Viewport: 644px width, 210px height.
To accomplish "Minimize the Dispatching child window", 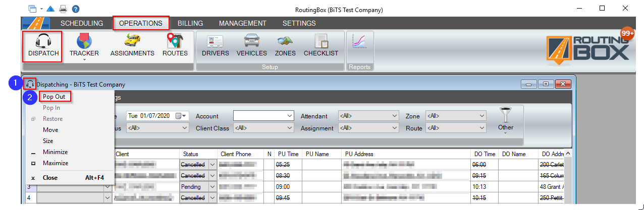I will click(x=529, y=84).
